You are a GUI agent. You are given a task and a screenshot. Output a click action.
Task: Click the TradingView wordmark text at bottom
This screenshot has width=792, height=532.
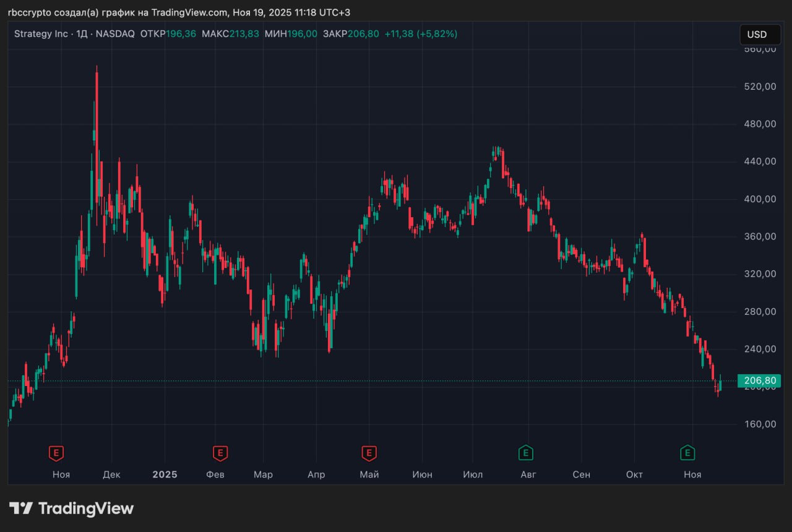coord(86,508)
